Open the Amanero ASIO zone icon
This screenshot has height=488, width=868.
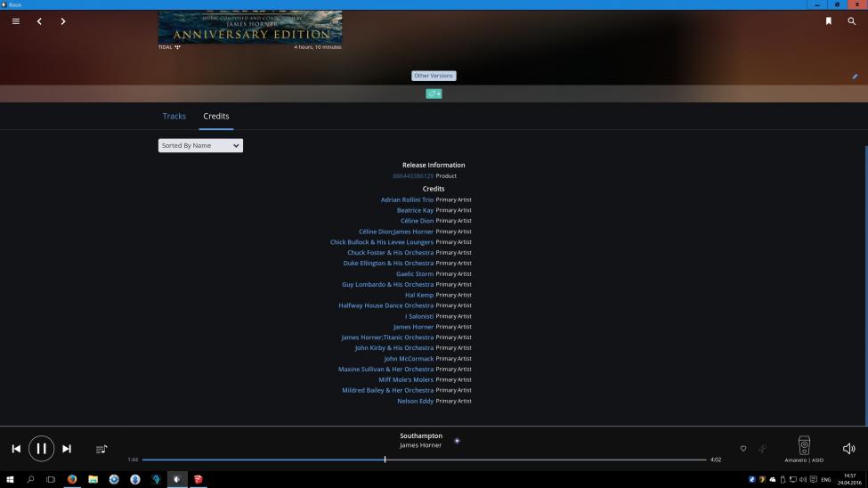point(804,445)
